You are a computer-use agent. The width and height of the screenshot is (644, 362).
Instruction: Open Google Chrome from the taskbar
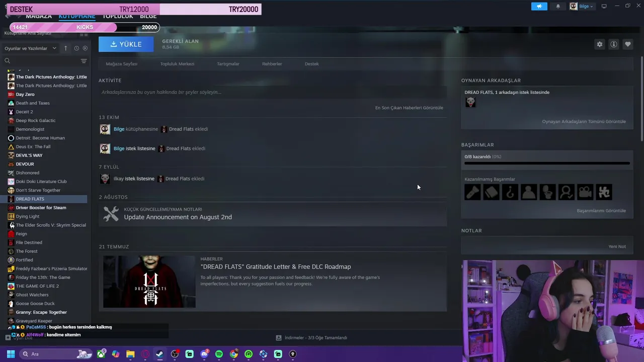[234, 354]
